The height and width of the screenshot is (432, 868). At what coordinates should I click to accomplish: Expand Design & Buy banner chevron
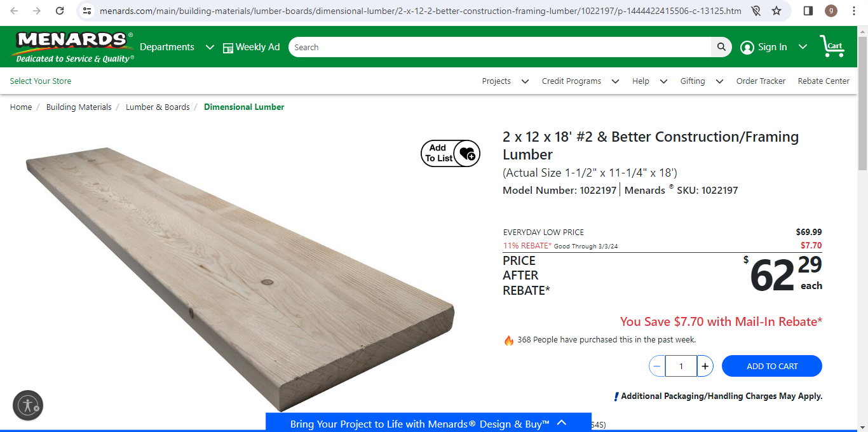pyautogui.click(x=562, y=423)
